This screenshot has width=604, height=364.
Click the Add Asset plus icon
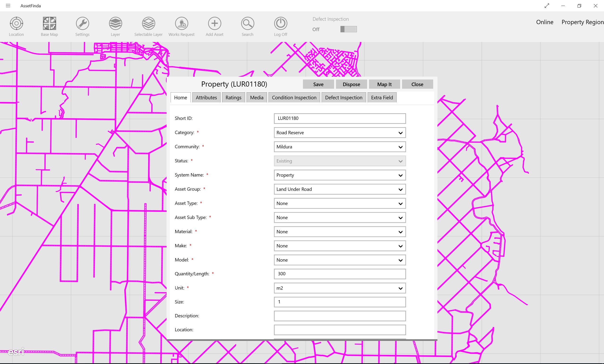(x=214, y=24)
